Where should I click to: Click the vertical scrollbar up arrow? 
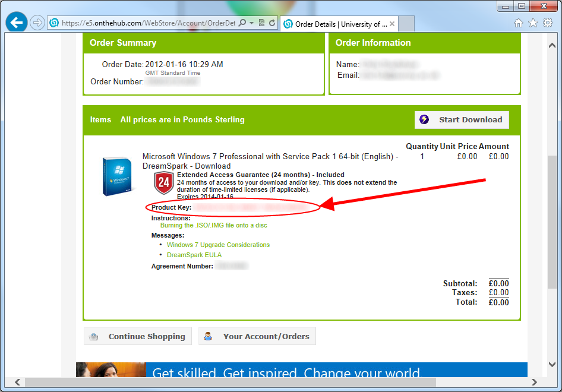(552, 46)
